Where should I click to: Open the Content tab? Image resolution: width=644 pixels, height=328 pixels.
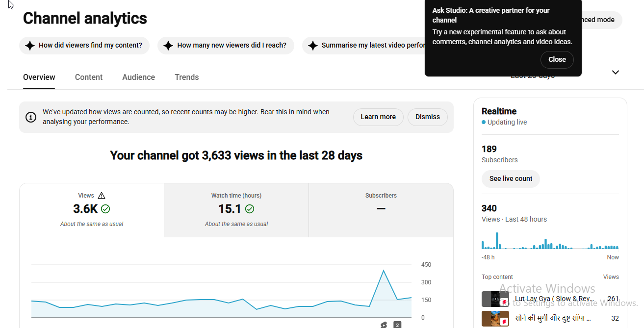tap(89, 77)
